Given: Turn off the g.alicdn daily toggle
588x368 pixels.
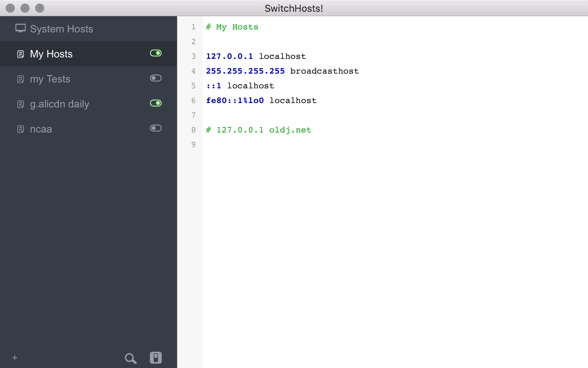Looking at the screenshot, I should (156, 103).
